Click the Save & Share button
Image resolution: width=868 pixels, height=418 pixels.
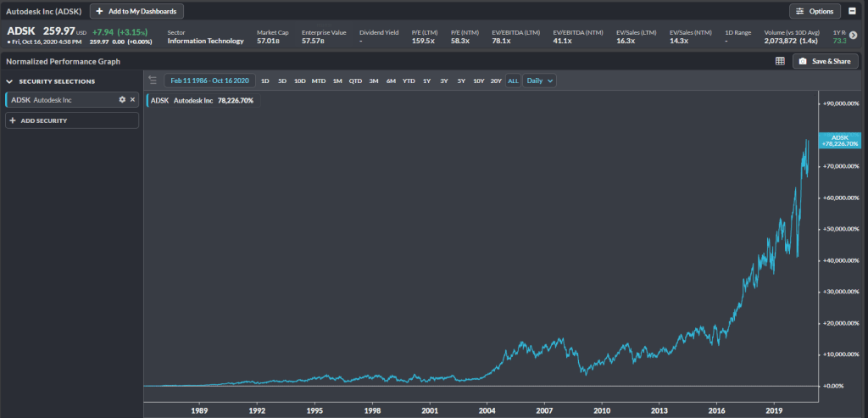pyautogui.click(x=826, y=61)
